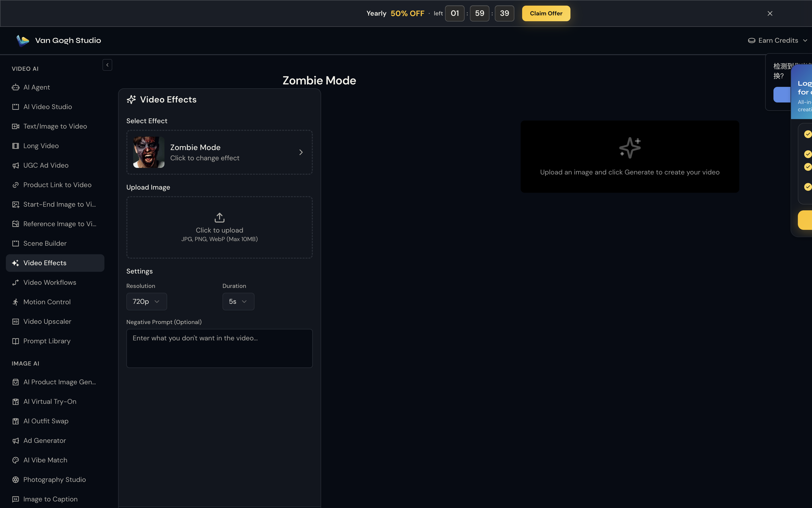Collapse the sidebar with the arrow button
This screenshot has height=508, width=812.
(x=107, y=65)
